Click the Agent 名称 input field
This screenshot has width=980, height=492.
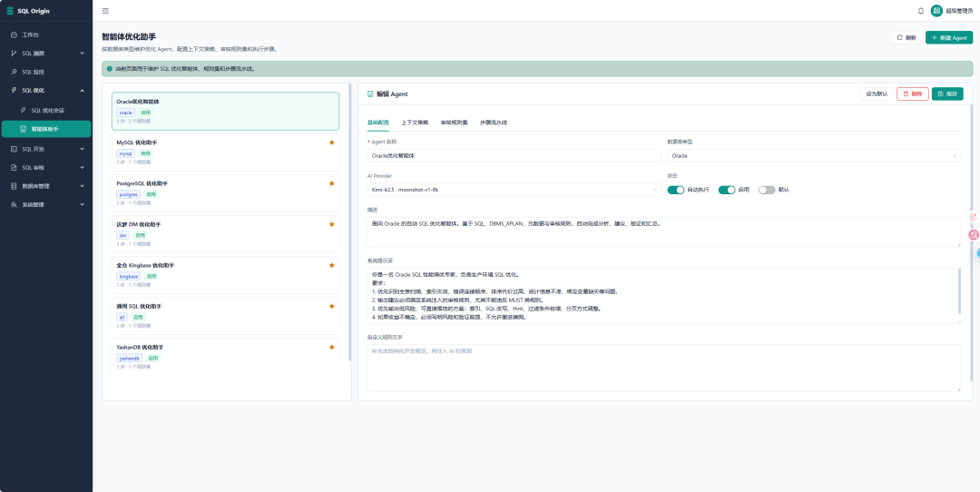coord(514,155)
